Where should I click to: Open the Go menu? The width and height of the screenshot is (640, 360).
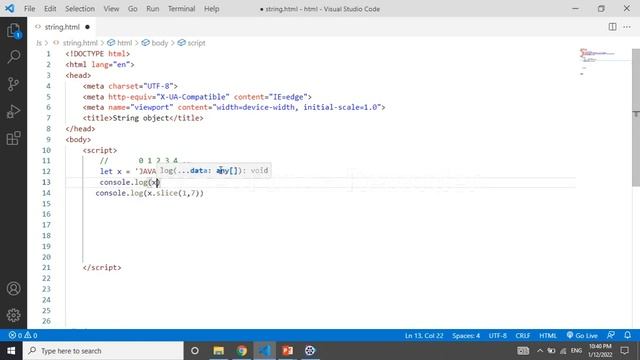[133, 9]
